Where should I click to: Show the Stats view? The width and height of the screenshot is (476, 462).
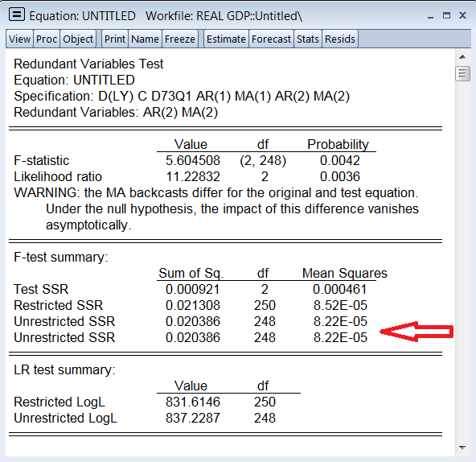pos(308,39)
